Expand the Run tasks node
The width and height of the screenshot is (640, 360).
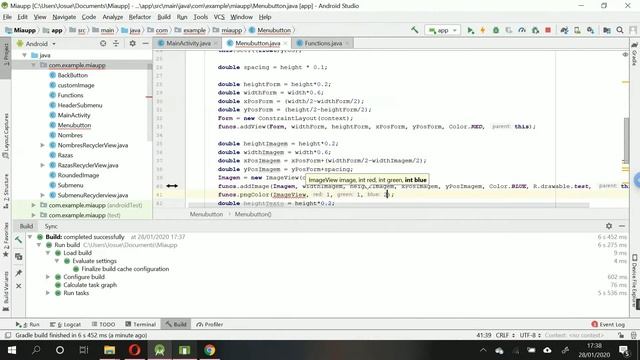click(x=48, y=293)
